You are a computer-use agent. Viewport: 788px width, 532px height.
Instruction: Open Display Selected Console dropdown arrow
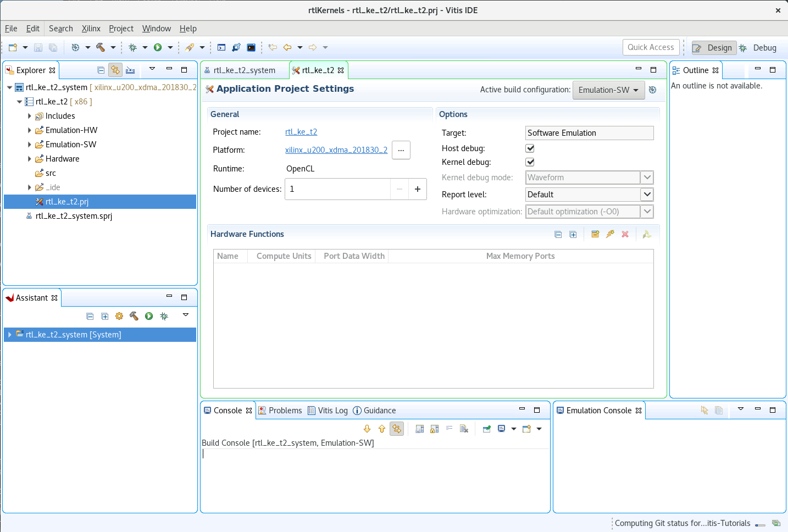click(x=514, y=429)
